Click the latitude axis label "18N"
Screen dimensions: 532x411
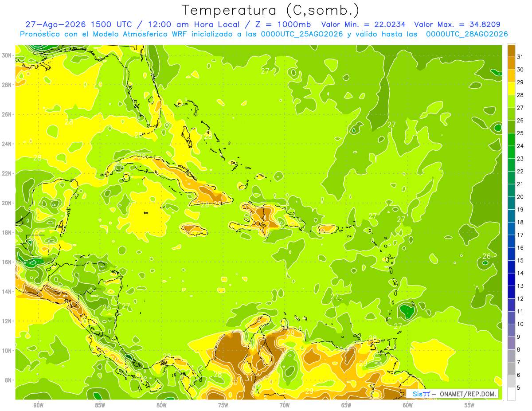(8, 232)
